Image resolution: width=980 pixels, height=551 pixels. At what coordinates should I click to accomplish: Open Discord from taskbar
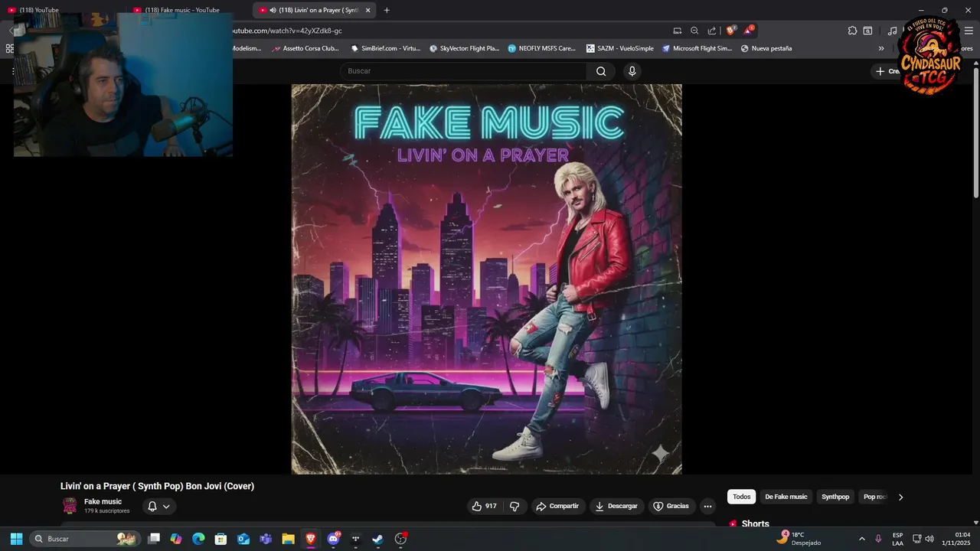pyautogui.click(x=333, y=539)
